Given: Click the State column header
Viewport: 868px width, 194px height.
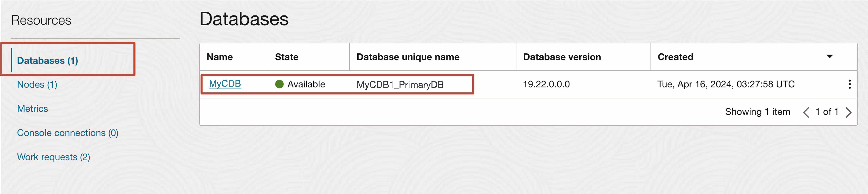Looking at the screenshot, I should 286,57.
